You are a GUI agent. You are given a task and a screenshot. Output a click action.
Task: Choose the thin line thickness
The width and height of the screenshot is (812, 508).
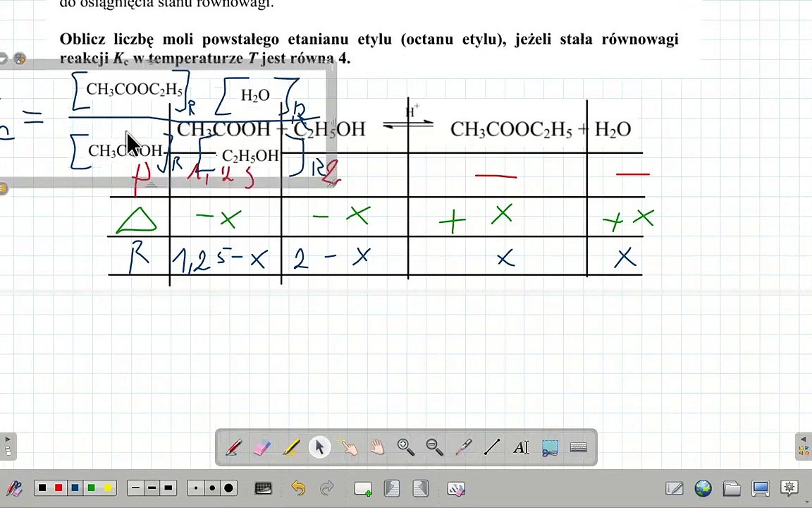(135, 488)
